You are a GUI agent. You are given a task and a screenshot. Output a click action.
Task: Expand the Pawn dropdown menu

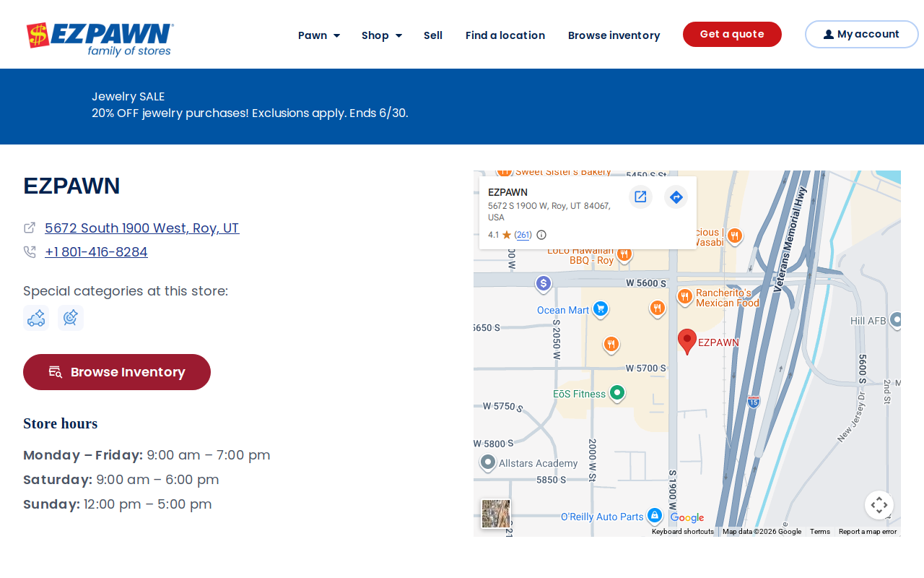[319, 35]
